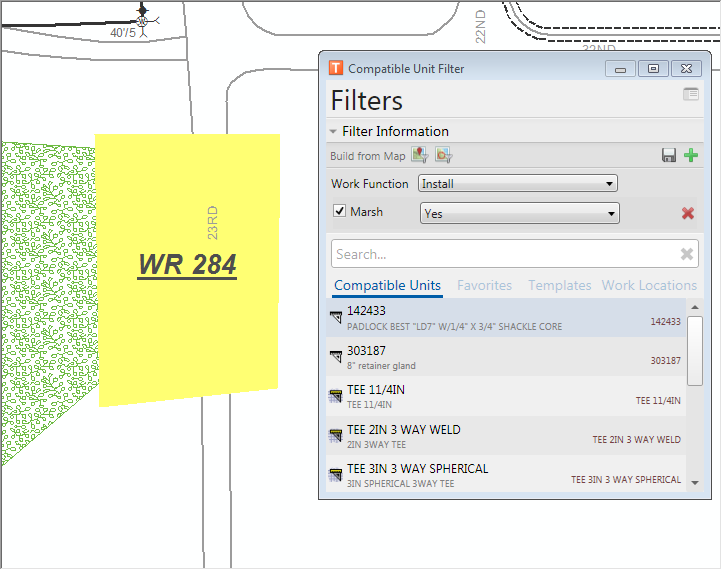This screenshot has height=570, width=722.
Task: Save the current filter with the disk icon
Action: click(669, 155)
